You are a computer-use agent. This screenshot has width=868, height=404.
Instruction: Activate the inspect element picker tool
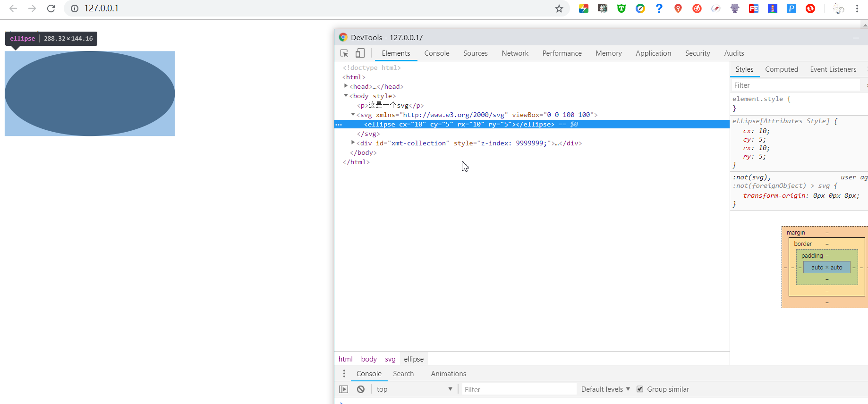(344, 53)
